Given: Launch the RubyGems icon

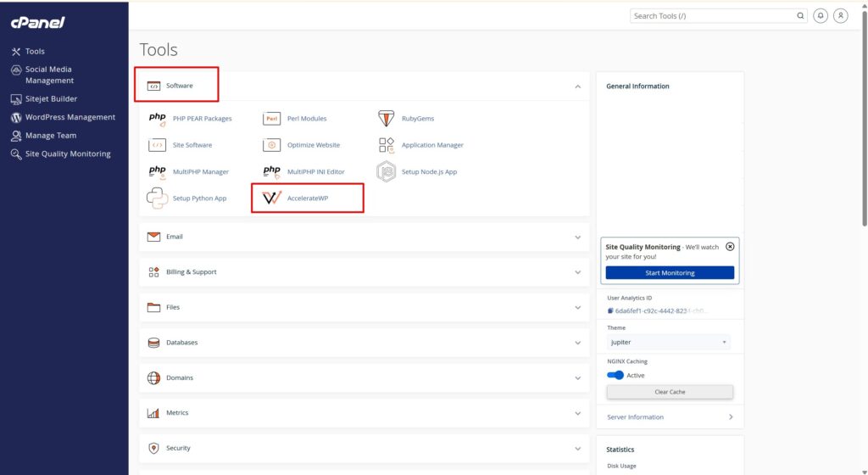Looking at the screenshot, I should coord(387,119).
